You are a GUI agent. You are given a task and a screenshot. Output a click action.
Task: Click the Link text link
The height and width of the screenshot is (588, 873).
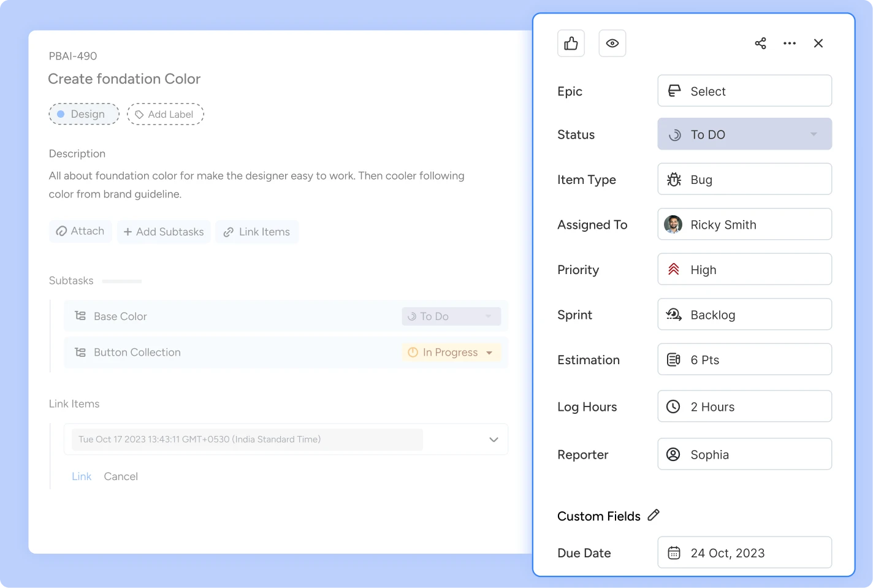pyautogui.click(x=82, y=476)
